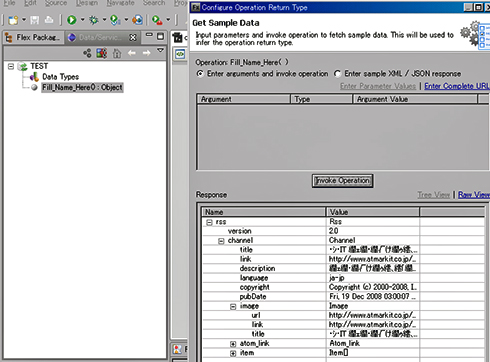Click the Home icon in Data/Services
Image resolution: width=490 pixels, height=362 pixels.
(117, 53)
